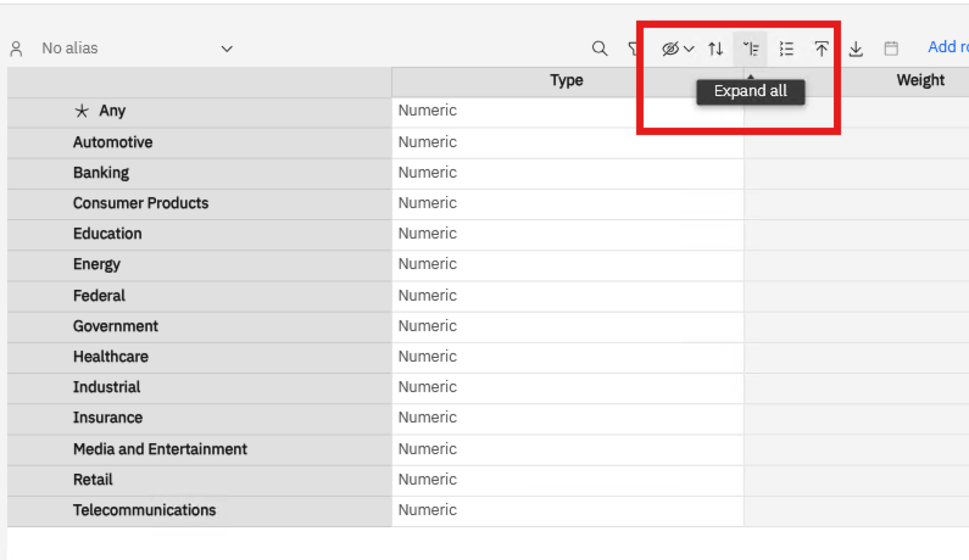Open dropdown arrow beside the eye icon
Screen dimensions: 969x560
(689, 49)
